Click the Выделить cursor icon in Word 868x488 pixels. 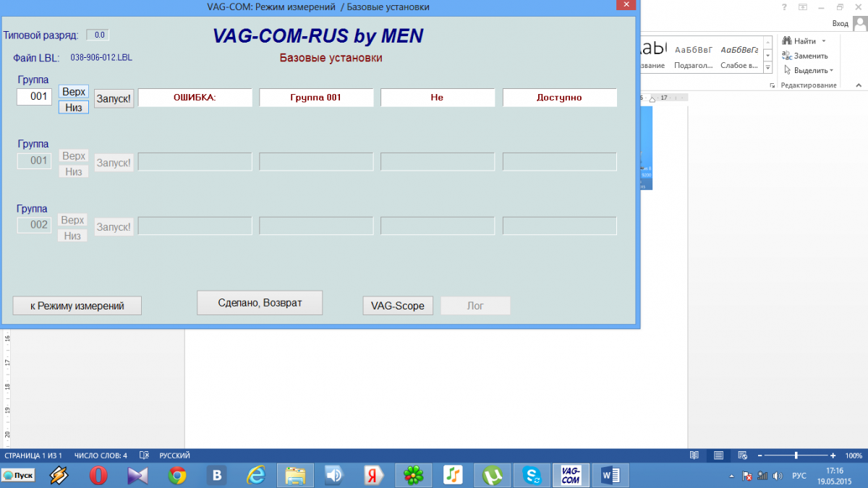point(788,70)
